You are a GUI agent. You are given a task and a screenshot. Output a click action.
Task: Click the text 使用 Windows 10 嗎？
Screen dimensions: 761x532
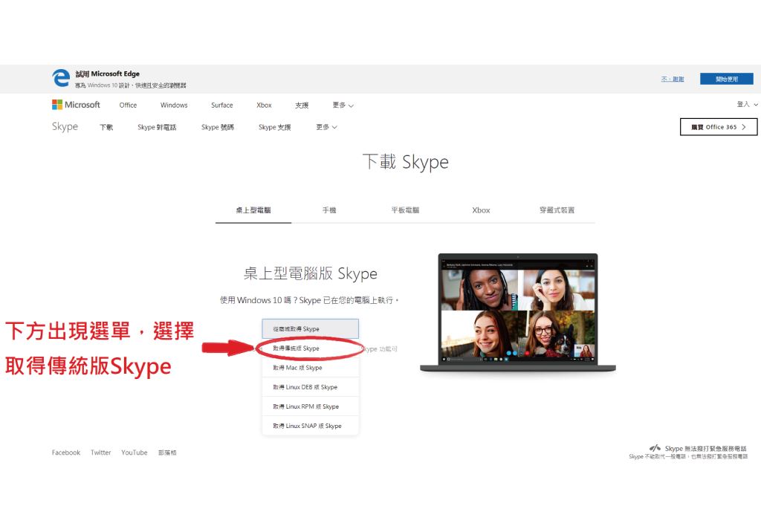click(x=259, y=300)
